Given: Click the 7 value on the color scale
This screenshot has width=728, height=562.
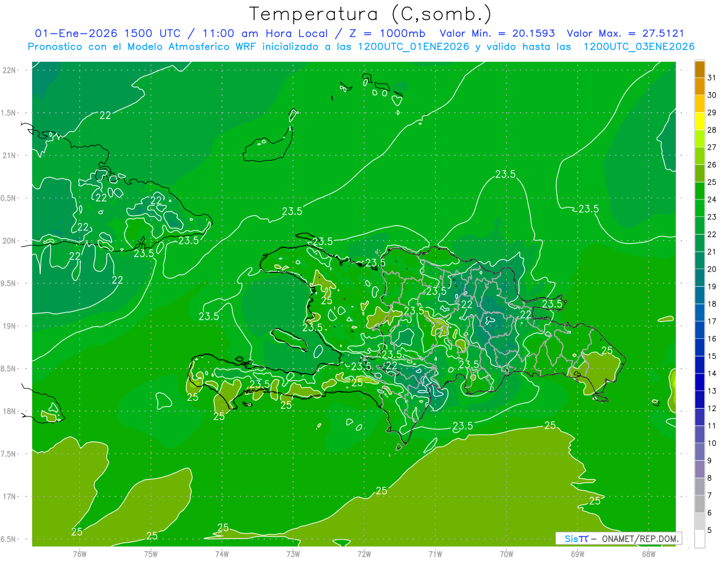Looking at the screenshot, I should click(710, 495).
